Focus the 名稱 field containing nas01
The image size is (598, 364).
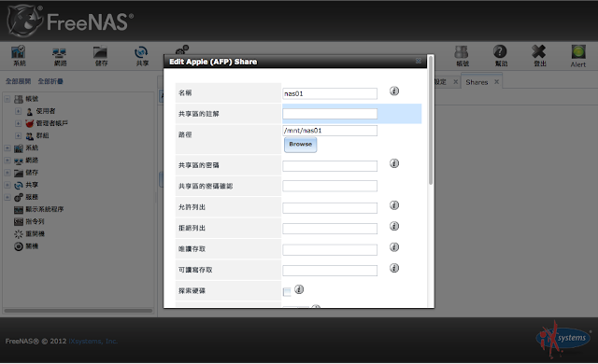click(x=330, y=93)
